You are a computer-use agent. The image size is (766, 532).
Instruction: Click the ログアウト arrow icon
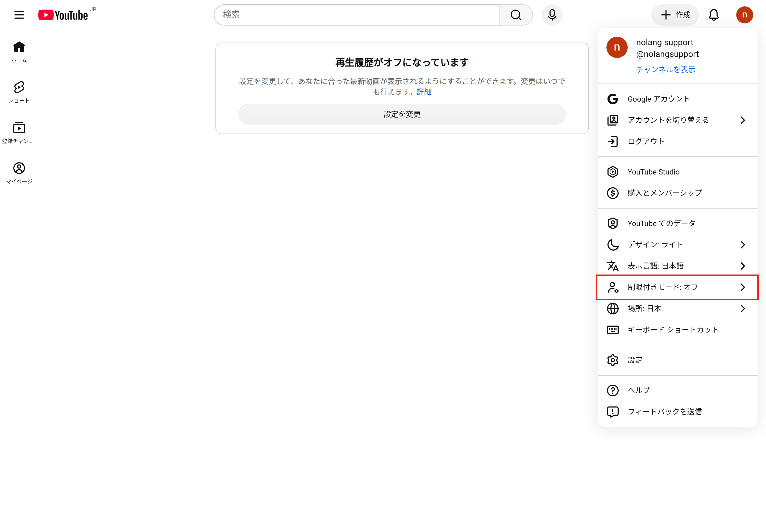(x=612, y=141)
